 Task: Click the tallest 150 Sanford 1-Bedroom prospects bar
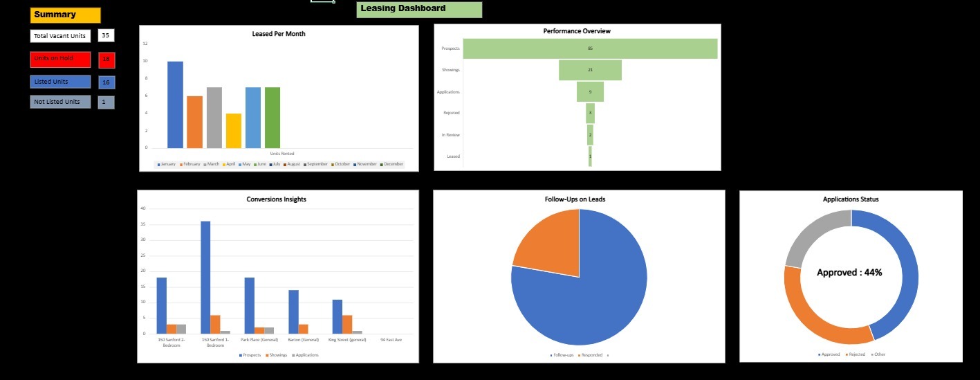click(205, 277)
